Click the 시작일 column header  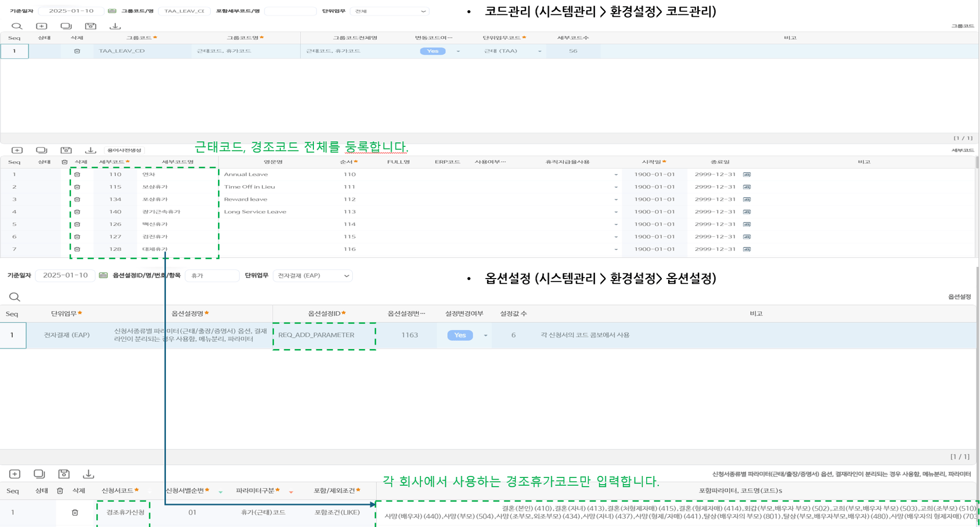point(654,162)
